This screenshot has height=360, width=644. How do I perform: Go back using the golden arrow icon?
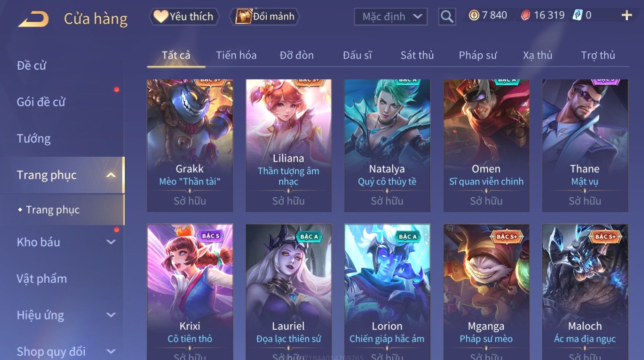(33, 19)
